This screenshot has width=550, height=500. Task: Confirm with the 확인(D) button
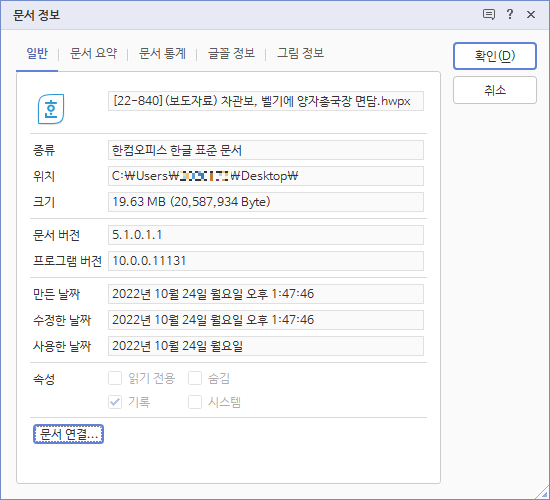coord(495,56)
